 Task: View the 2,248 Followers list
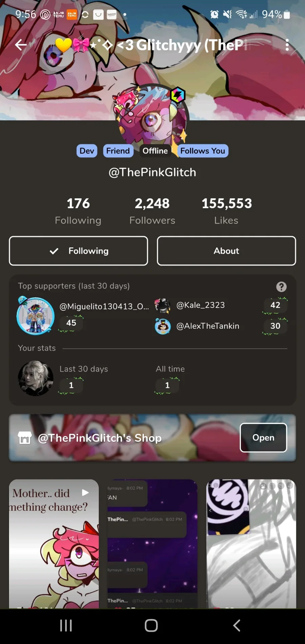[x=152, y=211]
